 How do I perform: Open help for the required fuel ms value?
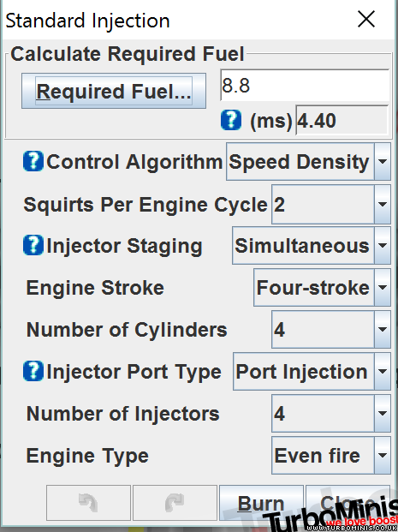point(231,120)
